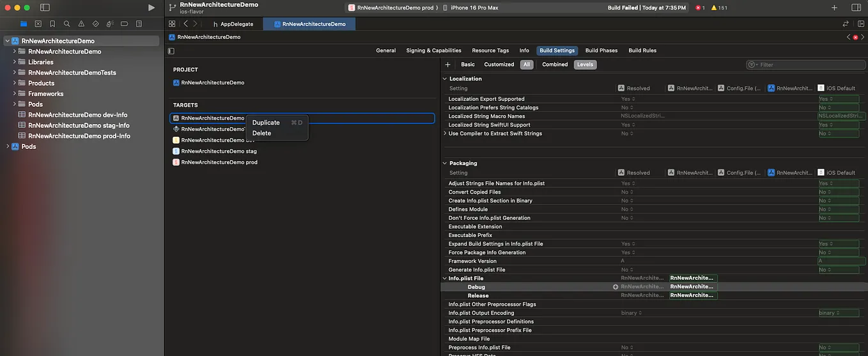Add an editor on the right

coord(860,24)
